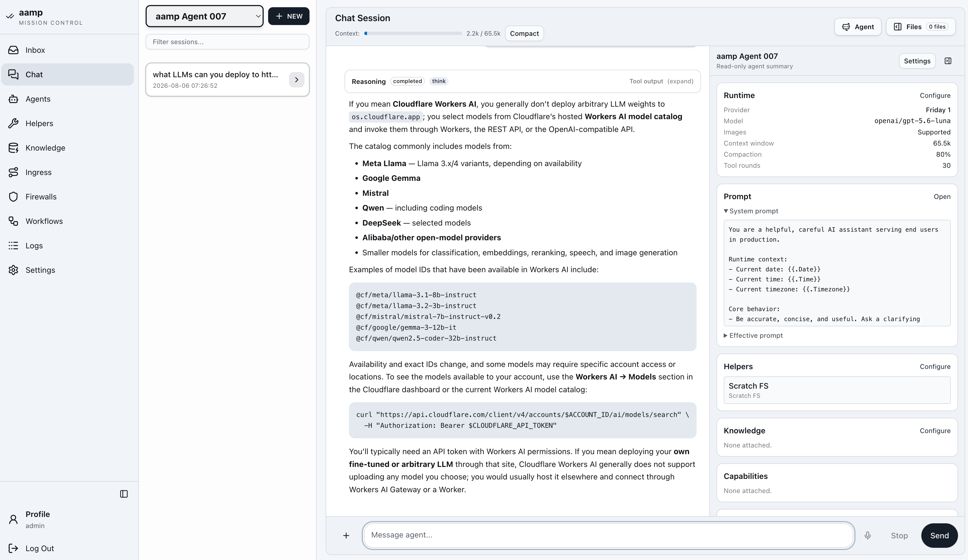Image resolution: width=968 pixels, height=560 pixels.
Task: Click the Profile user icon
Action: point(13,519)
